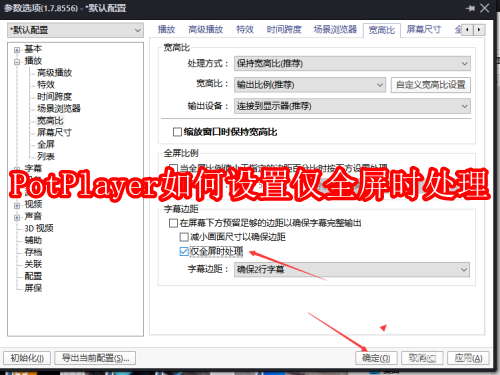
Task: Select 关联 in the tree
Action: pyautogui.click(x=33, y=264)
